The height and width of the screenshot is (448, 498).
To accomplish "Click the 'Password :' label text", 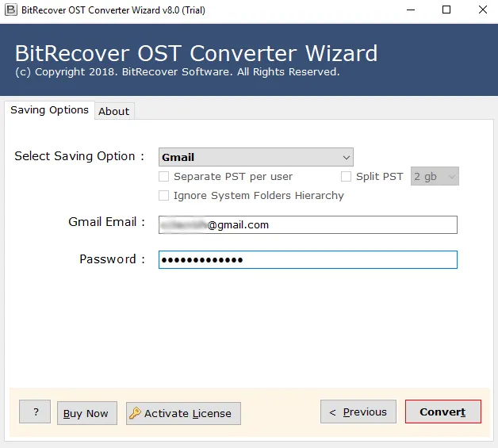I will (112, 259).
